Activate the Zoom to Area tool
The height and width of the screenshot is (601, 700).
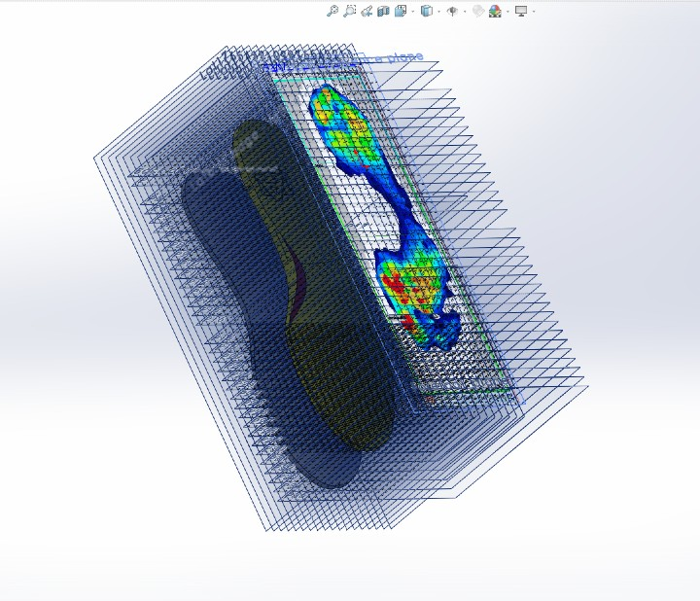349,11
